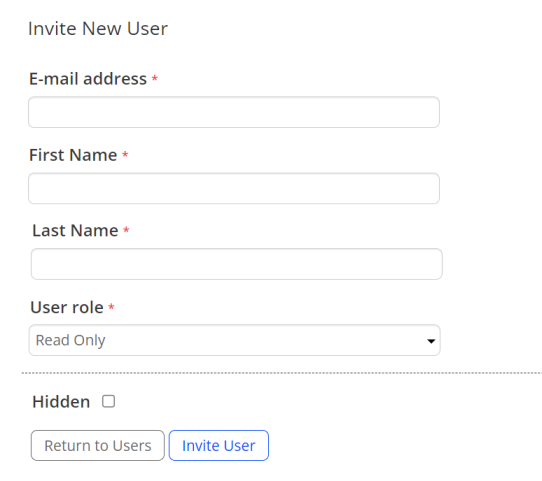Click the Hidden label text

coord(61,402)
